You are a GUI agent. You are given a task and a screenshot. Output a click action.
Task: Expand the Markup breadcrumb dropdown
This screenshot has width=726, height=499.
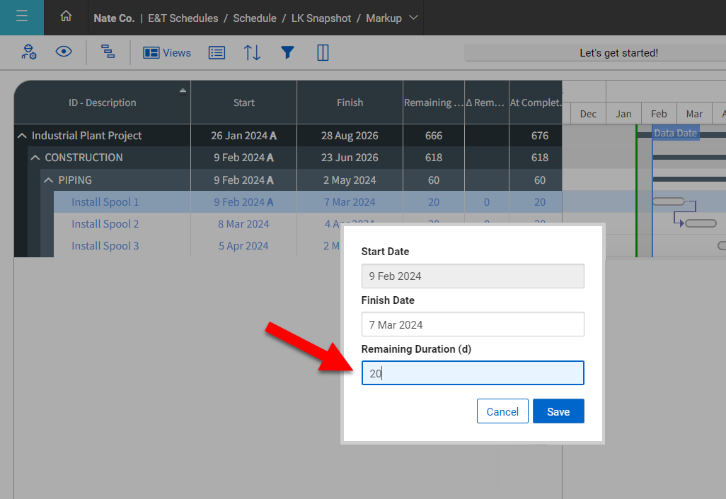(413, 18)
